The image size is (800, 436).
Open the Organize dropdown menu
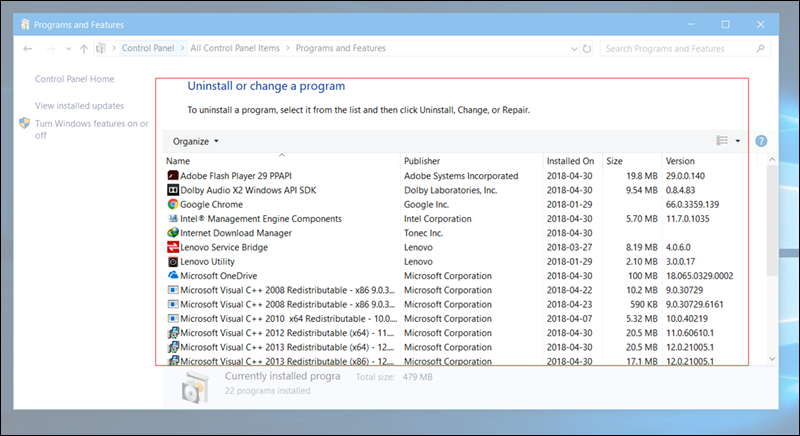195,141
